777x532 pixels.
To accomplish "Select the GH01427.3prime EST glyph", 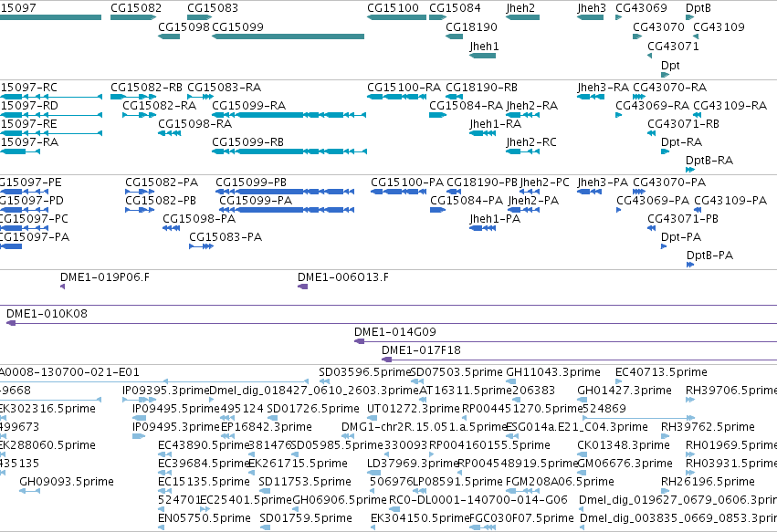I will [x=583, y=400].
